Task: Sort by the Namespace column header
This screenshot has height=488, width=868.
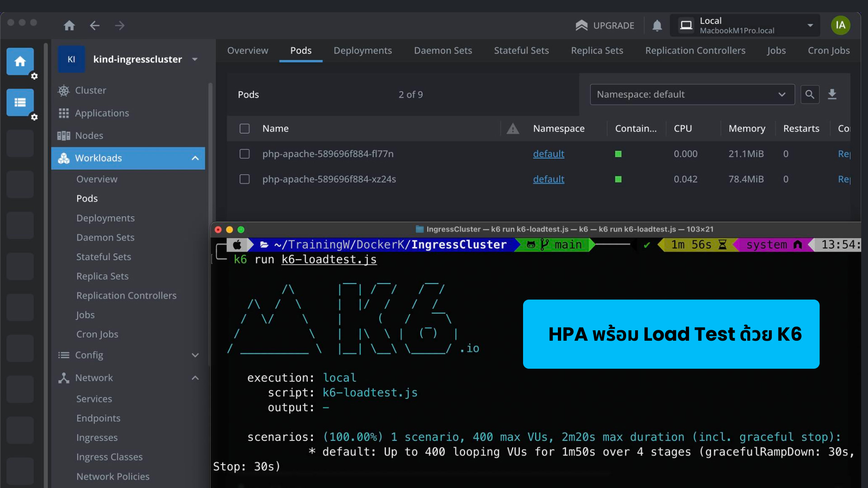Action: tap(559, 129)
